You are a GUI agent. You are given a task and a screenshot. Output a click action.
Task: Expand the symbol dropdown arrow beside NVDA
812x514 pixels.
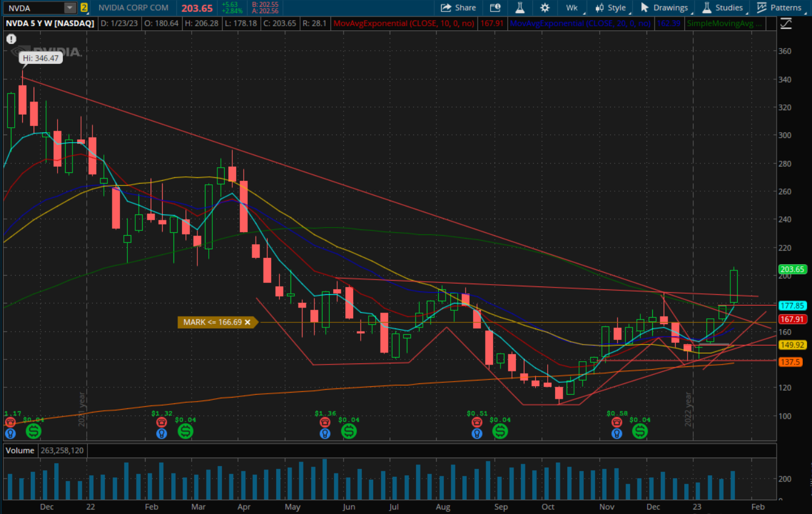pos(70,8)
